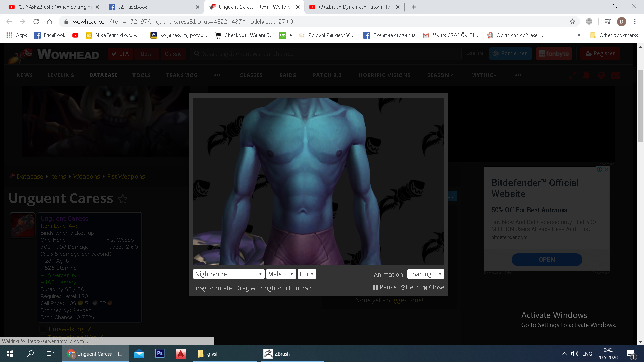
Task: Favorite the item with star next to title
Action: coord(123,199)
